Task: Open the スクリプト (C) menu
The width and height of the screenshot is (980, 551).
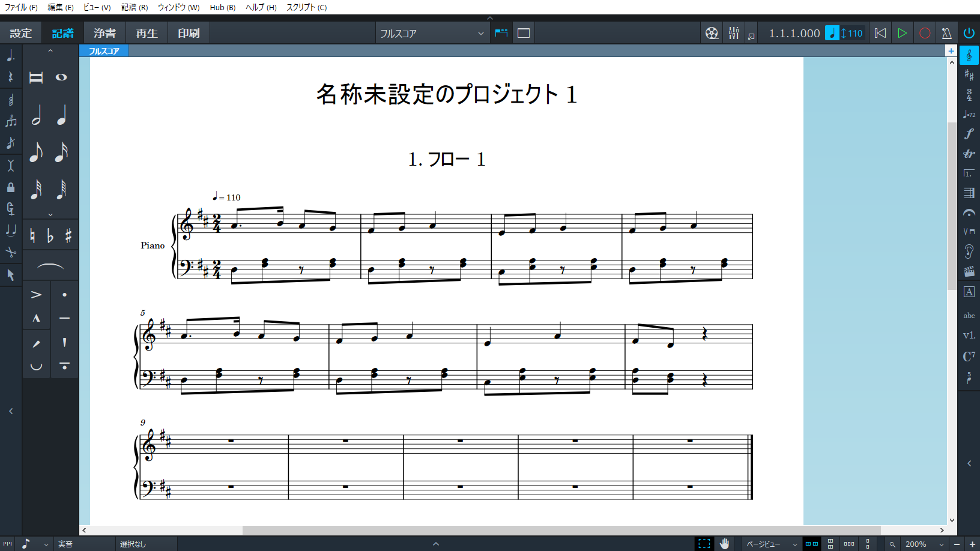Action: click(306, 7)
